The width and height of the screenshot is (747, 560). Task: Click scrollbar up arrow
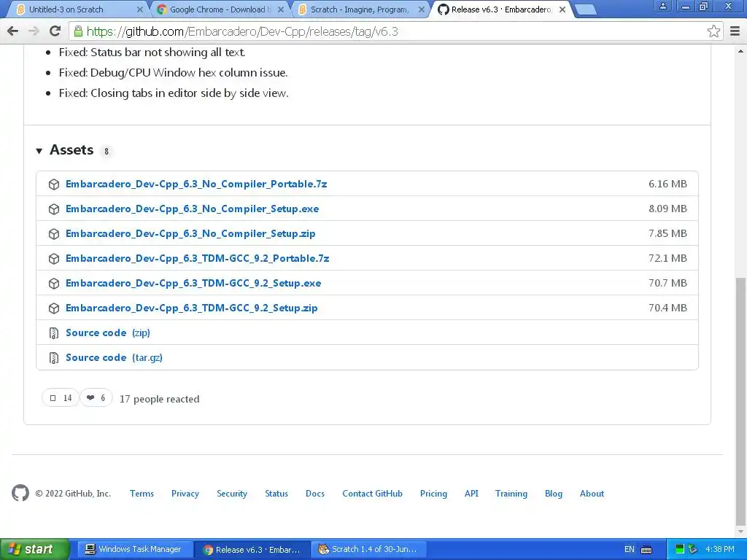(x=741, y=51)
